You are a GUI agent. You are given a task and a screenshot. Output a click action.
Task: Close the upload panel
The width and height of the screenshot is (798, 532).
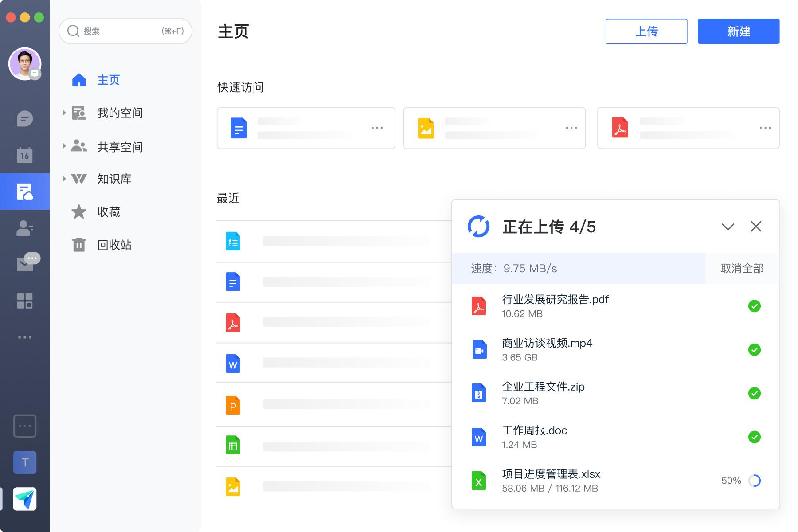[x=756, y=227]
